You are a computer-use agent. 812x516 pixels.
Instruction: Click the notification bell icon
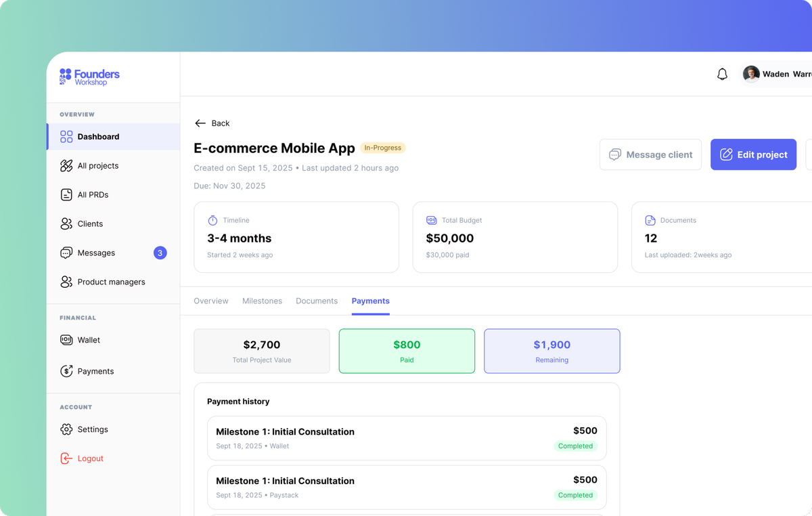click(x=722, y=74)
